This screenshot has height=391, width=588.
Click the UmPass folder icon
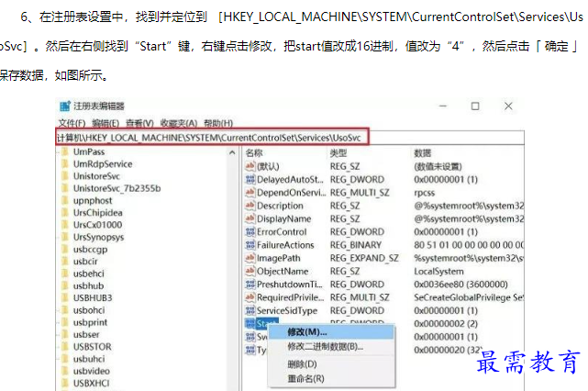click(x=65, y=151)
